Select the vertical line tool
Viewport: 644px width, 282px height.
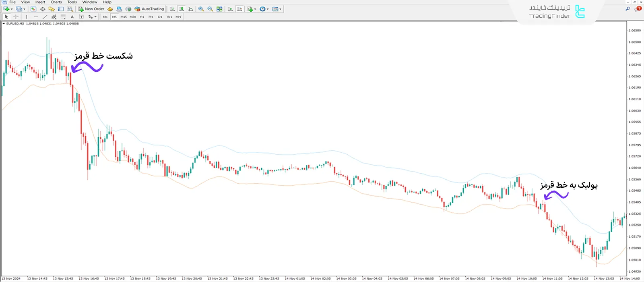tap(27, 17)
